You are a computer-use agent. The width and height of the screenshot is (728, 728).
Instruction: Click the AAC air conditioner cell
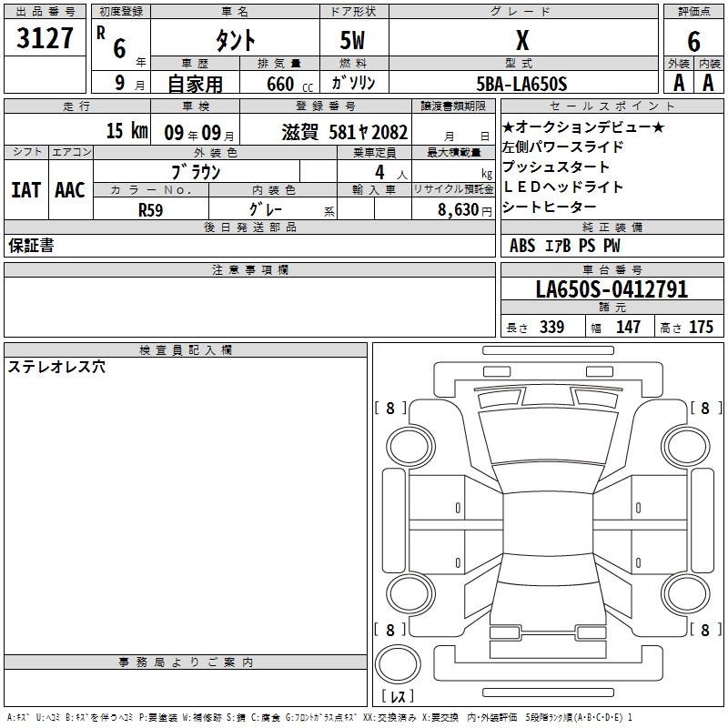[70, 189]
